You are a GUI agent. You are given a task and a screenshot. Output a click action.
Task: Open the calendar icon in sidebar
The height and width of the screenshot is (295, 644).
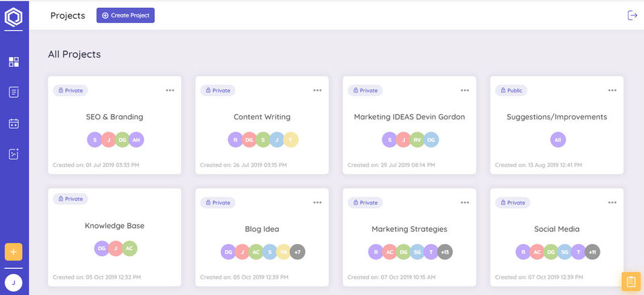tap(13, 123)
